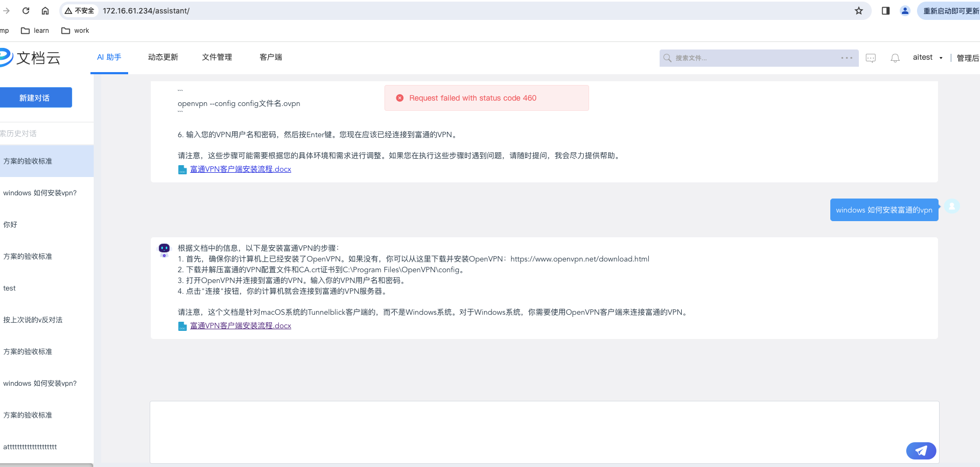Reload the page with the browser refresh icon
This screenshot has height=467, width=980.
click(25, 11)
